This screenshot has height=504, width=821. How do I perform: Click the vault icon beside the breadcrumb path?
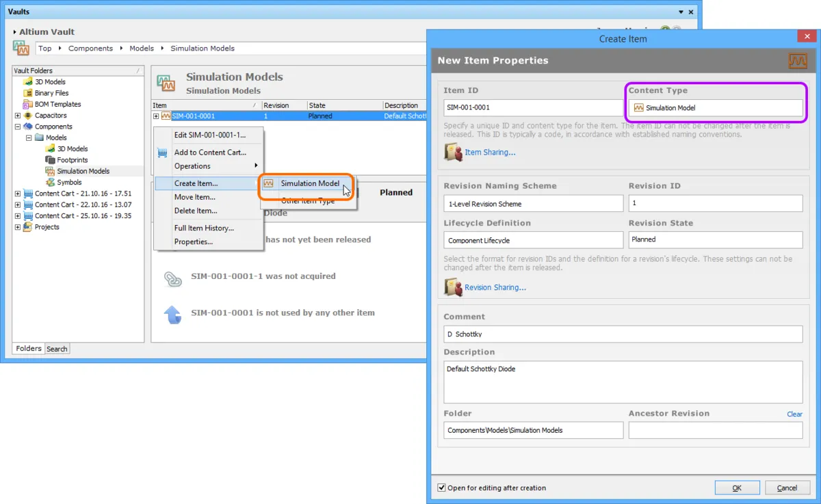(x=21, y=49)
